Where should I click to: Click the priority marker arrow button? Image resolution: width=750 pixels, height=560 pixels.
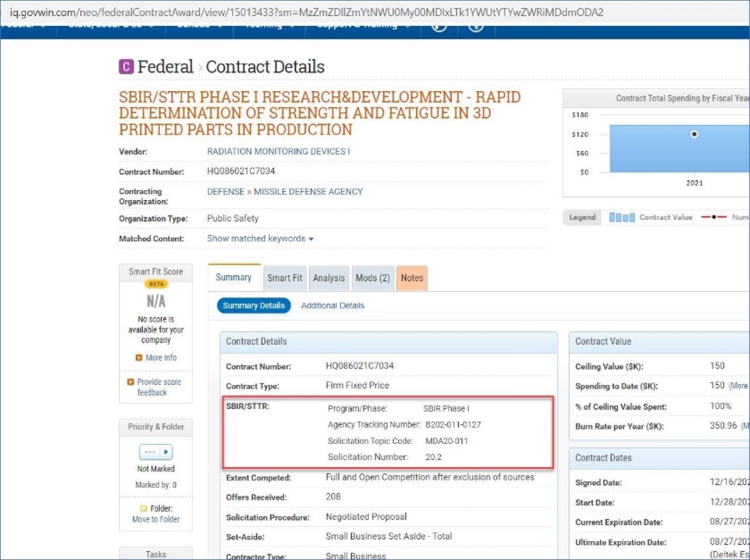pyautogui.click(x=166, y=452)
